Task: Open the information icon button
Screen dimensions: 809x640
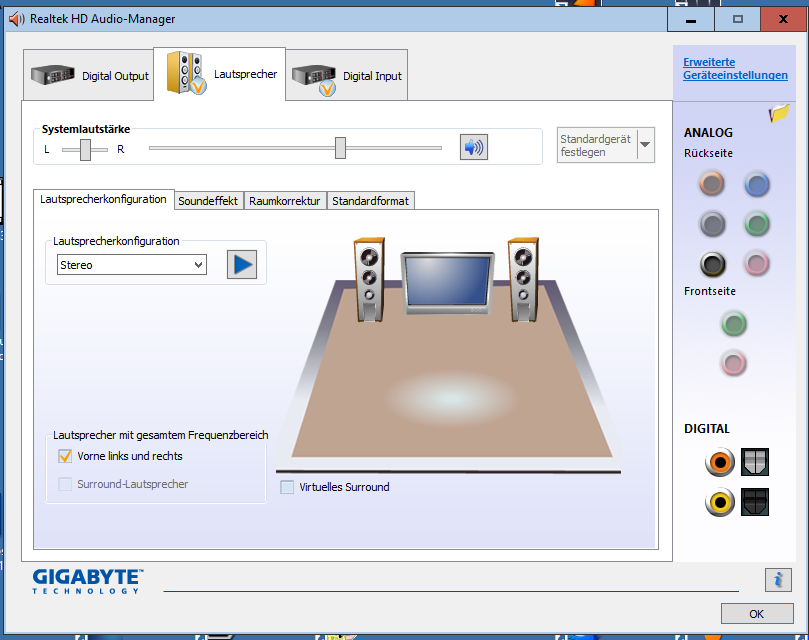Action: [x=778, y=580]
